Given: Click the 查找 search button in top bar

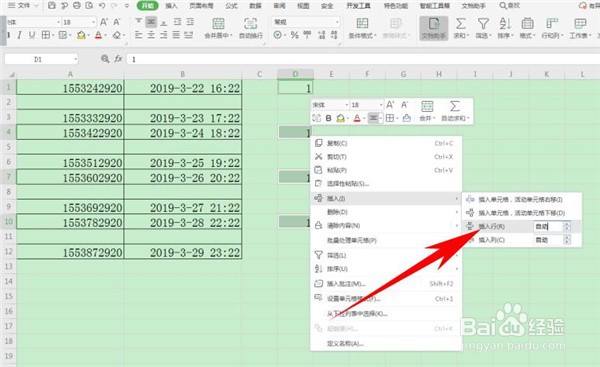Looking at the screenshot, I should coord(510,5).
